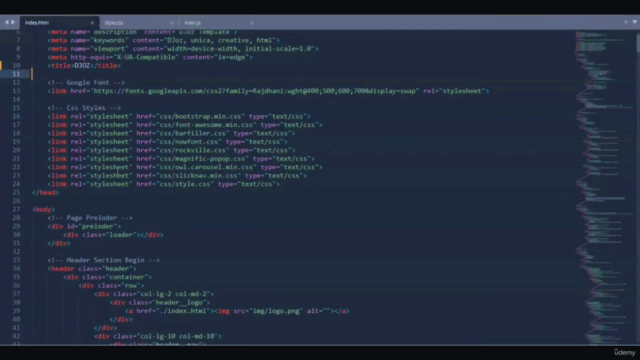Click the keywords meta content value
The image size is (640, 360).
coord(220,40)
